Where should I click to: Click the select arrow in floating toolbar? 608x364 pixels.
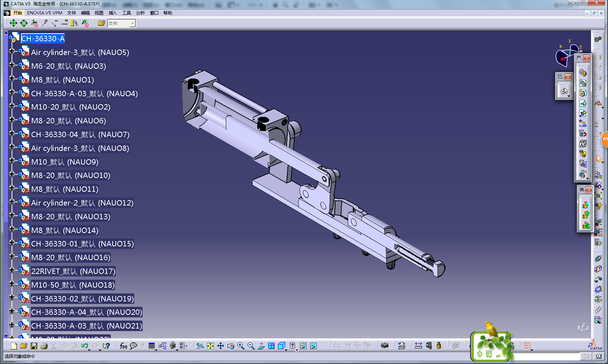click(564, 91)
